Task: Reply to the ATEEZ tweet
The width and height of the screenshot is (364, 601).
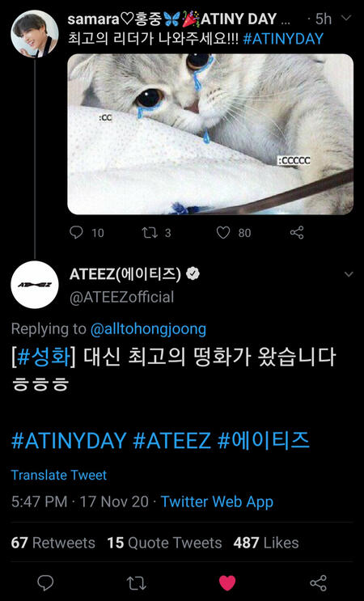Action: coord(45,583)
